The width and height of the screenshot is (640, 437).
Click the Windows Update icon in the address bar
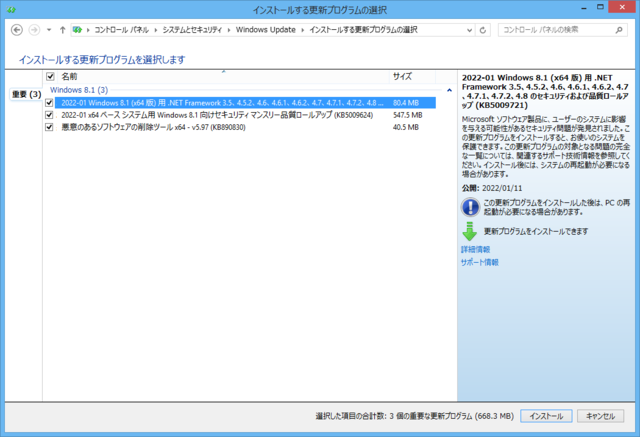[x=77, y=30]
